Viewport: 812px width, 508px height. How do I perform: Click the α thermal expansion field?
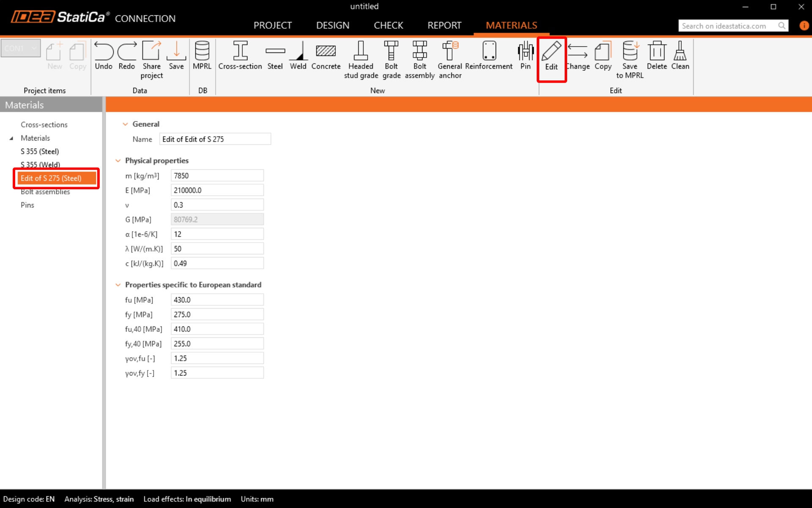coord(217,234)
